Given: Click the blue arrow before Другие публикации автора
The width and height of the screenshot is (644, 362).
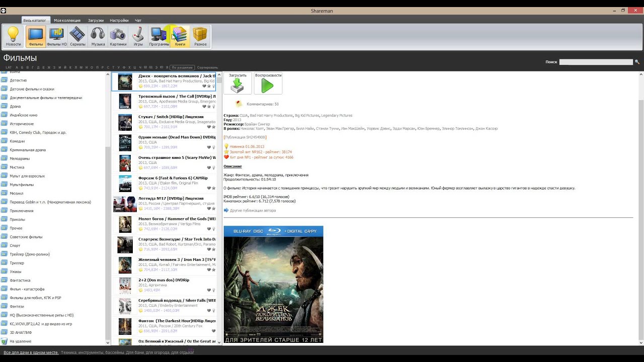Looking at the screenshot, I should (226, 210).
